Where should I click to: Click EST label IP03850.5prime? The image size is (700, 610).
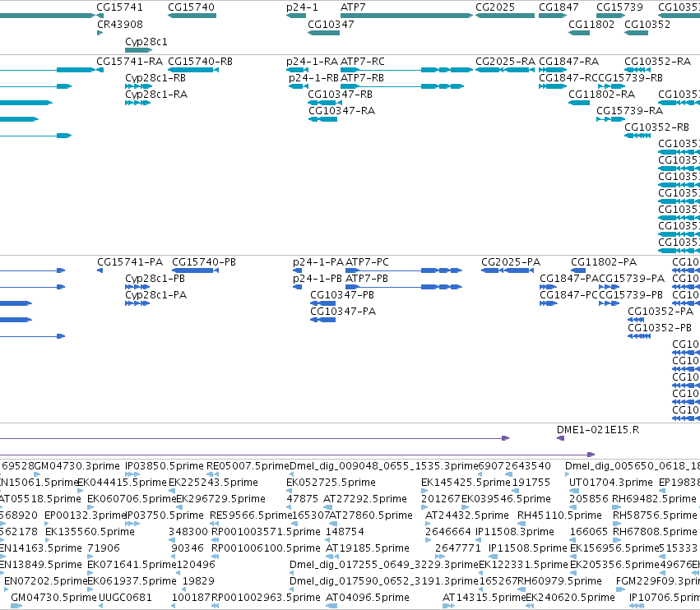(165, 466)
